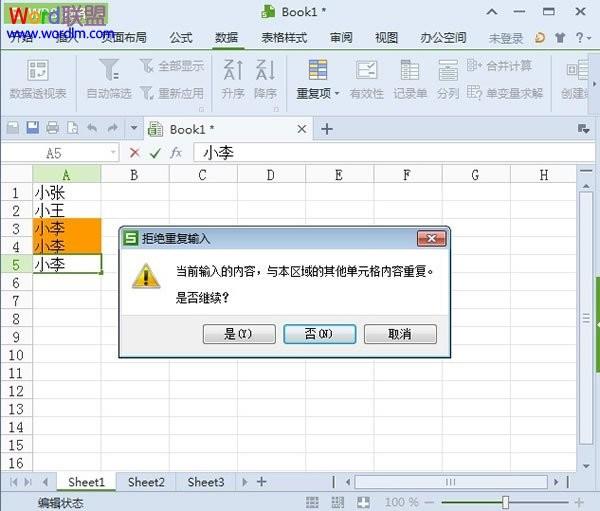The image size is (600, 511).
Task: Collapse the ribbon with the up chevron
Action: [x=492, y=12]
